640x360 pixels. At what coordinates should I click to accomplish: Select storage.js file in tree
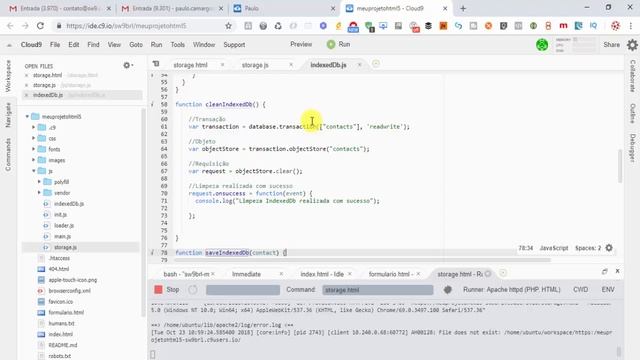click(x=65, y=247)
